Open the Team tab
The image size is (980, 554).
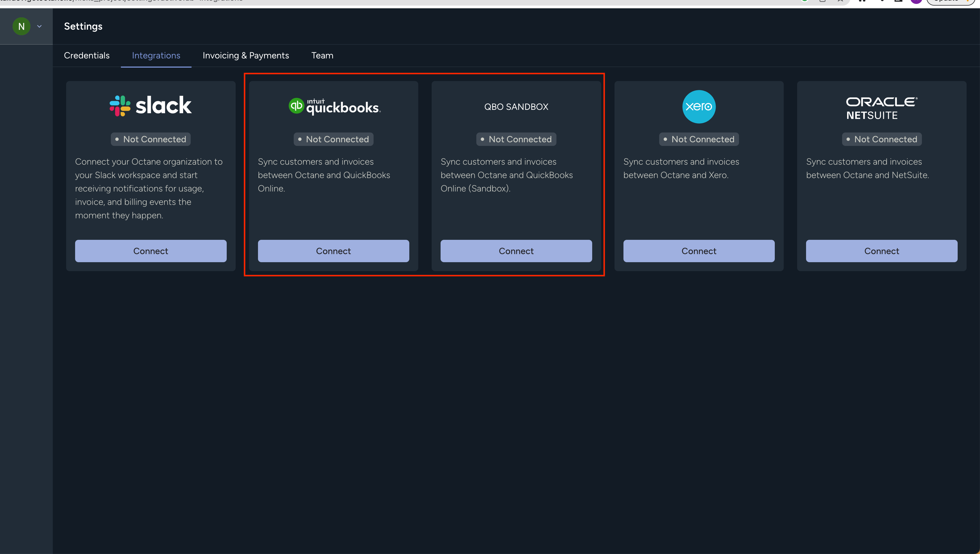322,56
